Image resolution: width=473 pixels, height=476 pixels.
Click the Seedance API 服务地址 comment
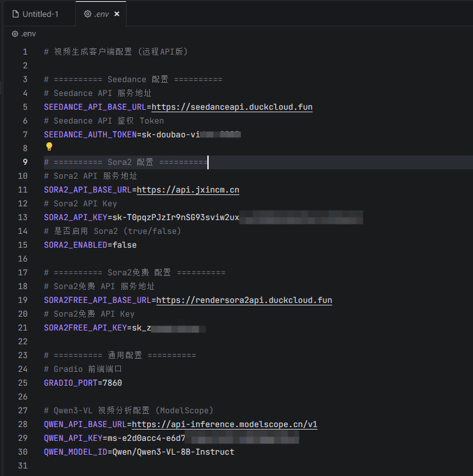pos(98,93)
